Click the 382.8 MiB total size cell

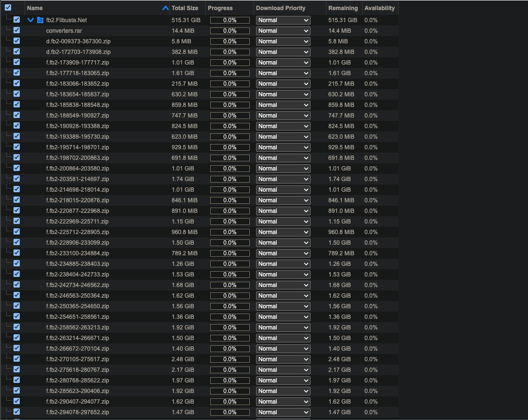[185, 52]
